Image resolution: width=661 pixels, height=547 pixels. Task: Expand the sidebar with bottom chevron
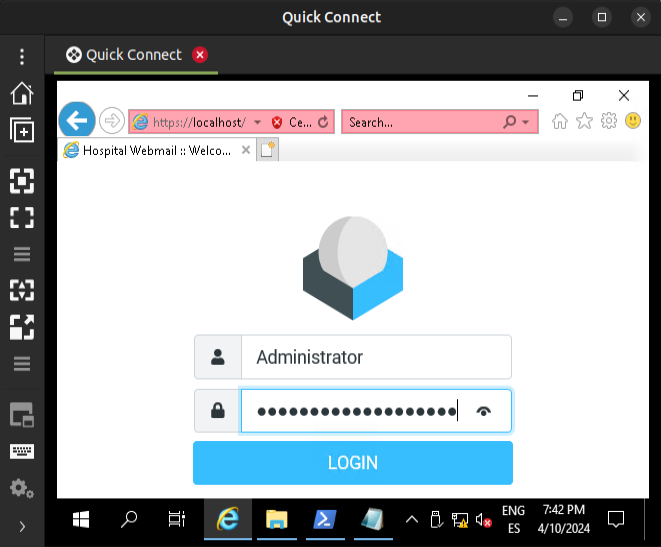(21, 526)
